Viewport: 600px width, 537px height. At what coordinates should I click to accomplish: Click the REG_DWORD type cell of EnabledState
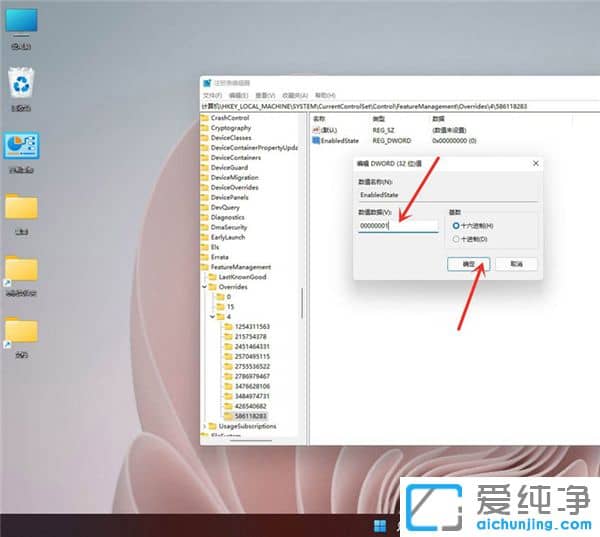point(392,140)
